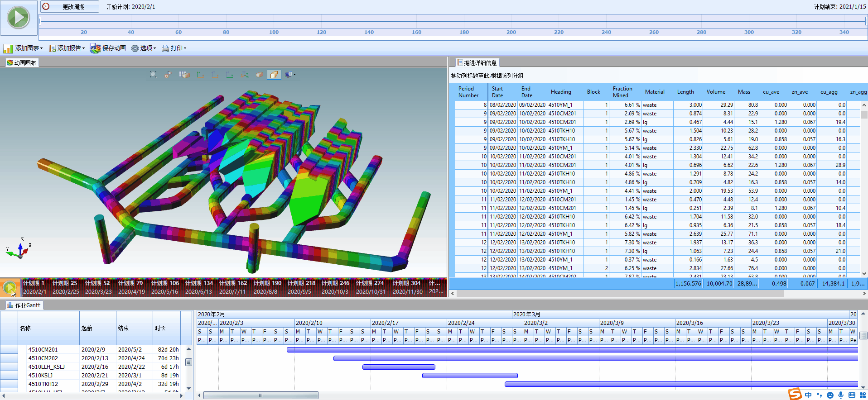The height and width of the screenshot is (400, 868).
Task: Switch to the 掘进详细信息 tab
Action: click(x=479, y=63)
